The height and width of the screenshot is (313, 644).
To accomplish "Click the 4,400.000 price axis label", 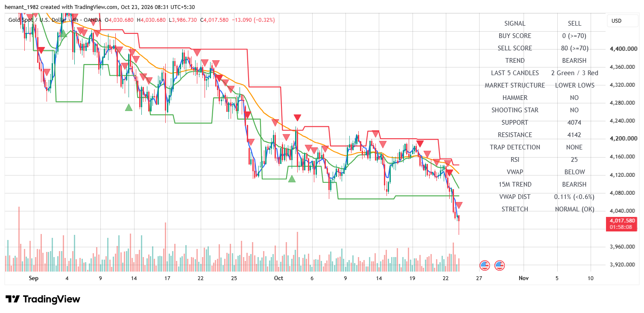I will pos(624,49).
